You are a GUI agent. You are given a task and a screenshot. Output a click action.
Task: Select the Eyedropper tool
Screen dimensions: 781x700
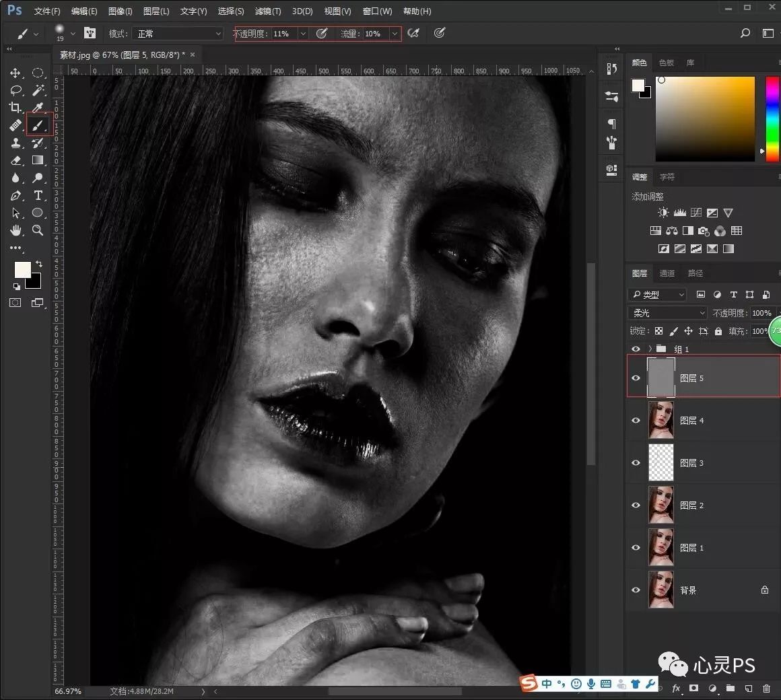[x=37, y=108]
